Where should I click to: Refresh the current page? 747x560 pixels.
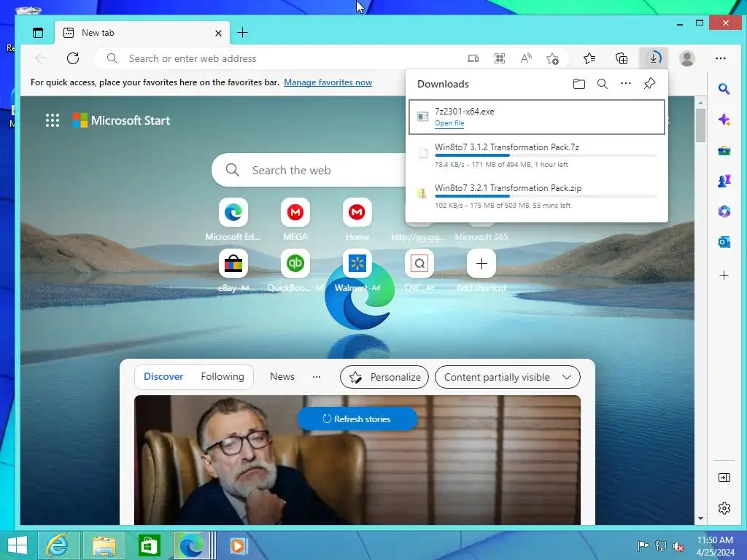coord(73,58)
